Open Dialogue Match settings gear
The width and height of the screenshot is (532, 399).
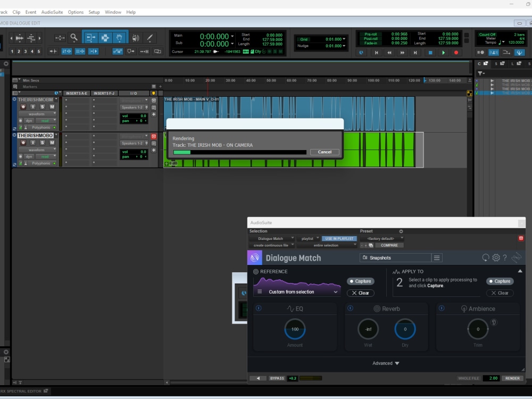(x=496, y=258)
